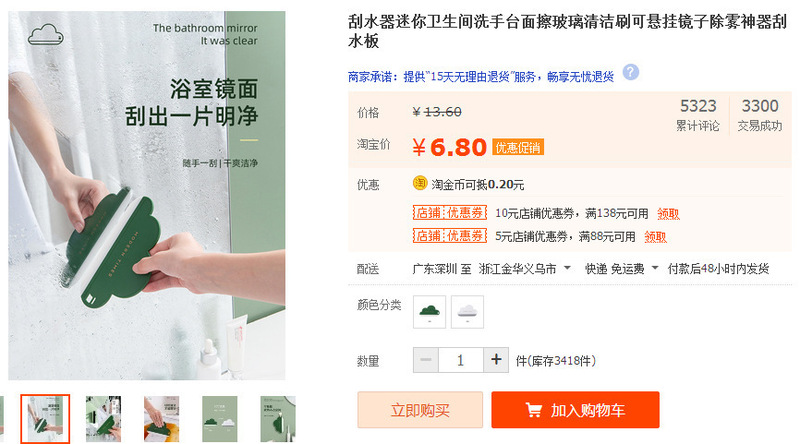Decrease quantity with the minus button

(x=426, y=360)
